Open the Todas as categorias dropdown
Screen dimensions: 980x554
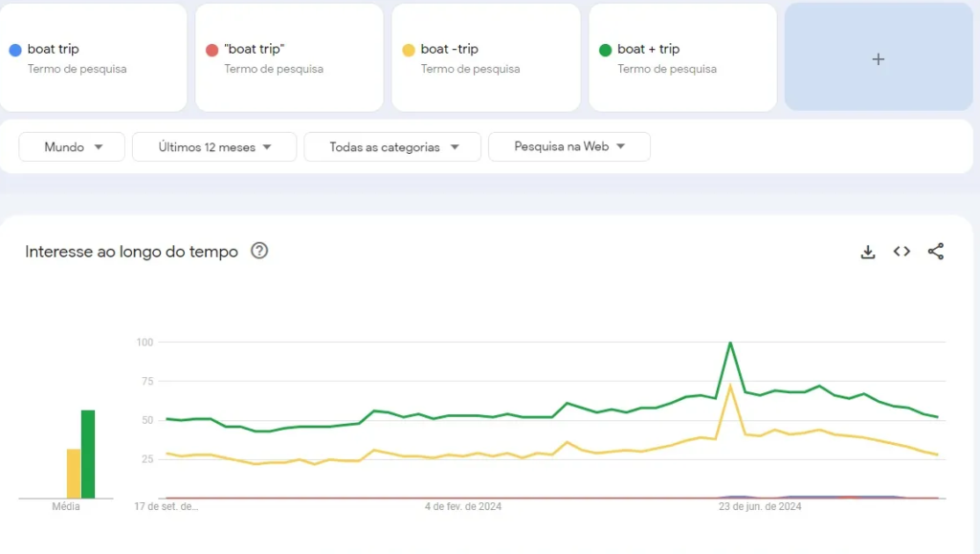click(x=393, y=147)
